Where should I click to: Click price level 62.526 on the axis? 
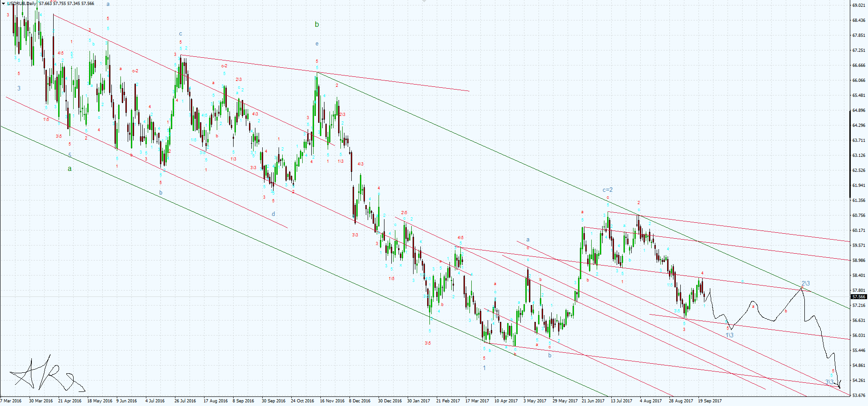858,170
